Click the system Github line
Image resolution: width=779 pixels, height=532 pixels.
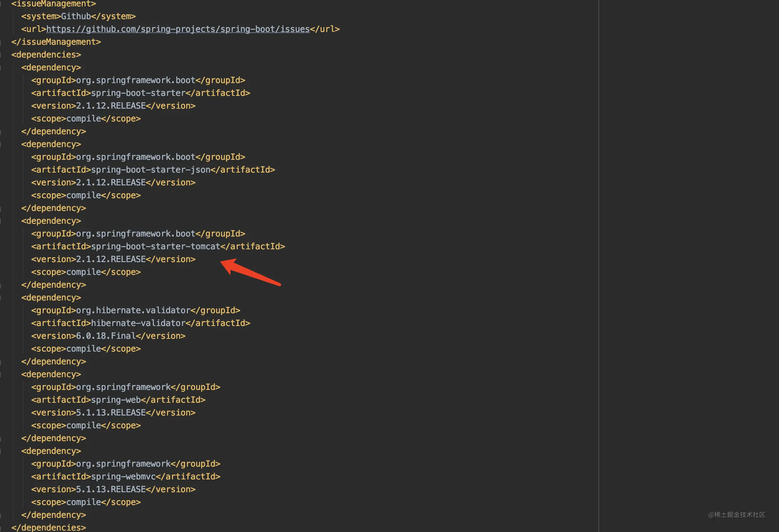pyautogui.click(x=79, y=16)
